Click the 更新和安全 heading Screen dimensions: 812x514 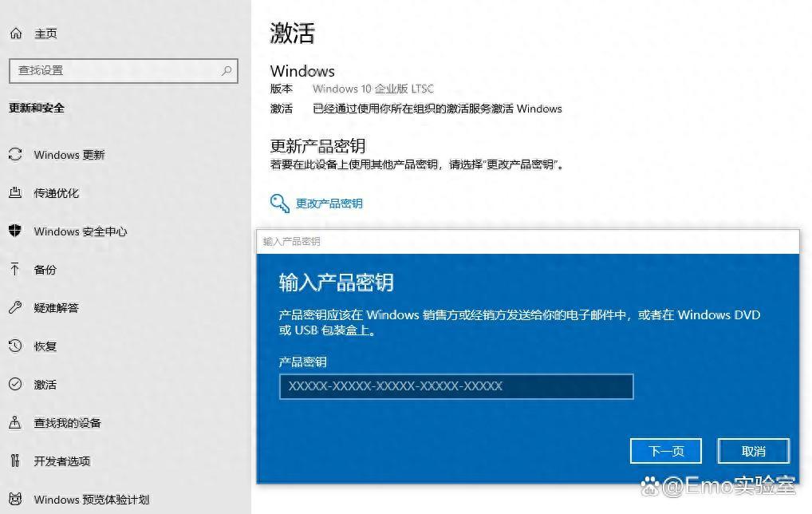tap(37, 108)
